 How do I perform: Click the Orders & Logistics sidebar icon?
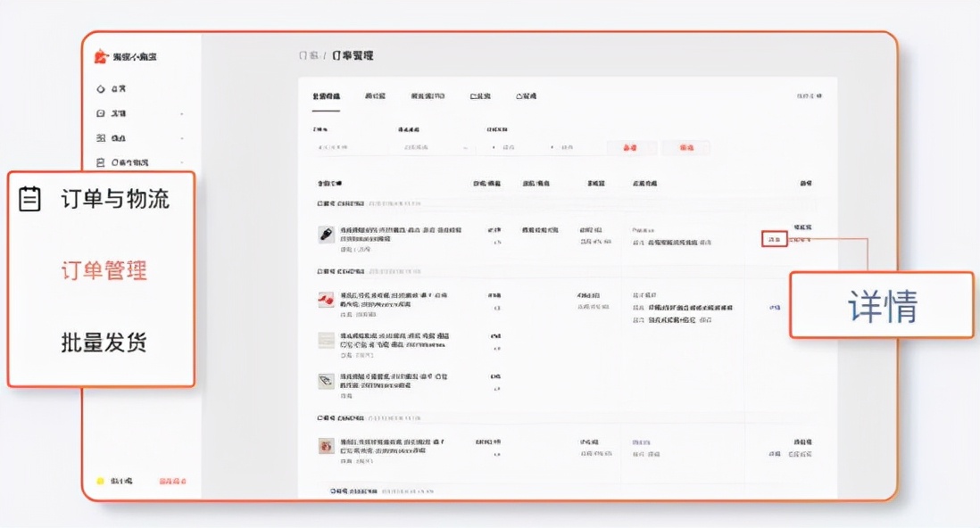101,163
